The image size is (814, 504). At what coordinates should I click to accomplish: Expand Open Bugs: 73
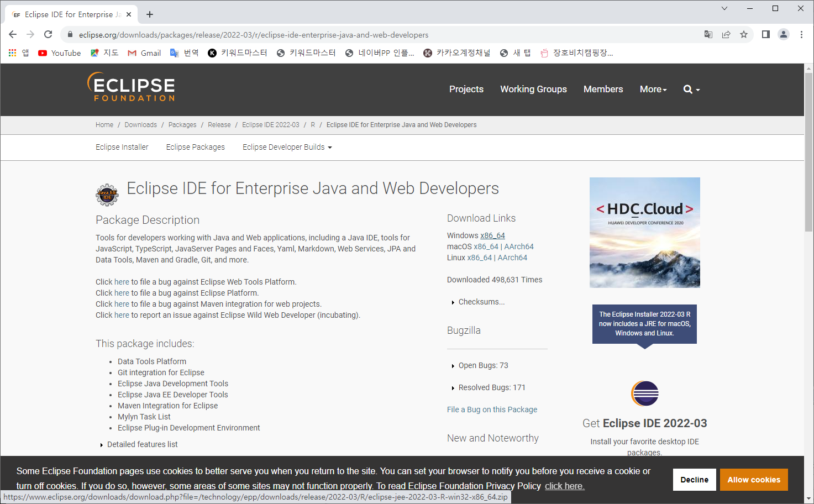pyautogui.click(x=480, y=365)
